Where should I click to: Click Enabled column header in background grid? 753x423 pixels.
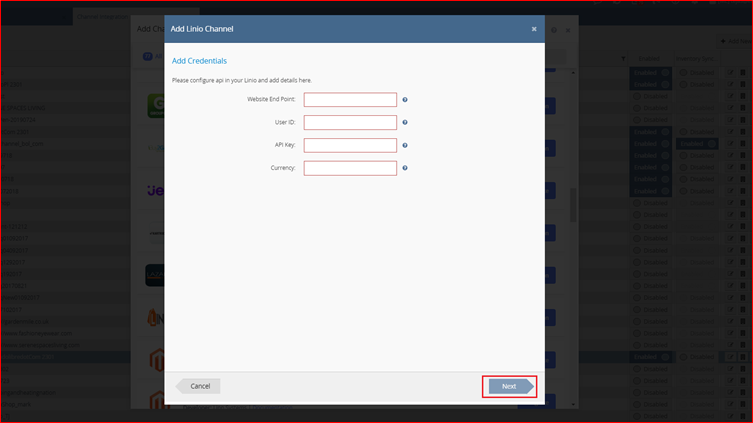click(x=649, y=59)
